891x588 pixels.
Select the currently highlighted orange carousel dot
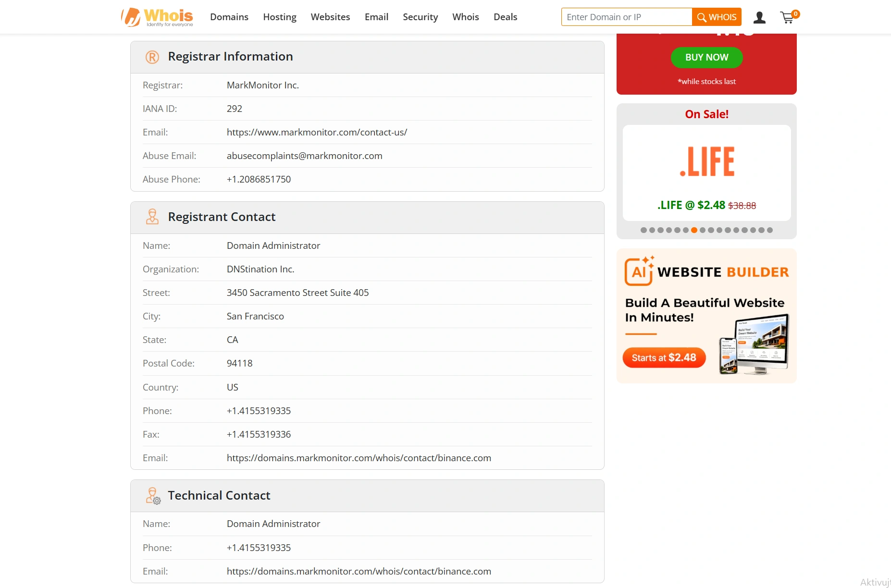(x=693, y=230)
